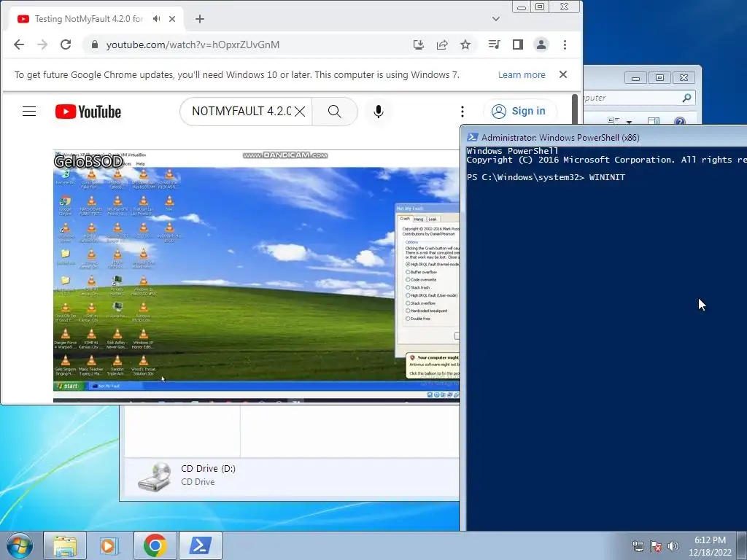Go back in Chrome
Screen dimensions: 747x560
(19, 44)
